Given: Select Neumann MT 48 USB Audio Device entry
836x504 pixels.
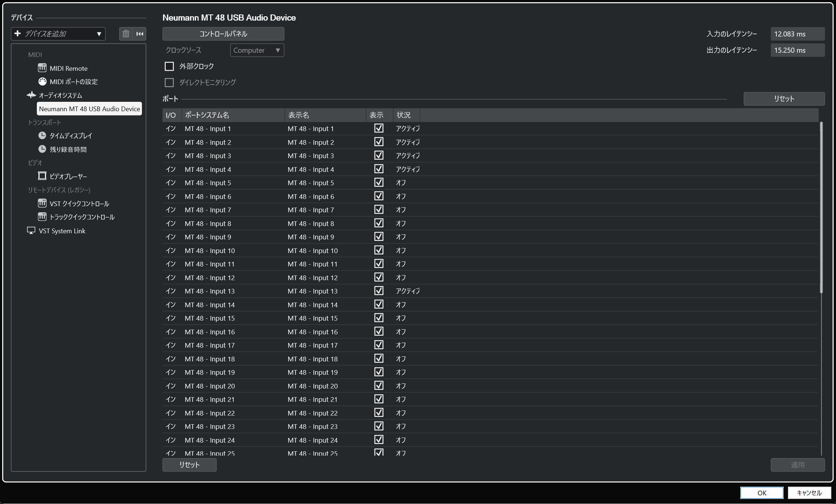Looking at the screenshot, I should coord(89,109).
